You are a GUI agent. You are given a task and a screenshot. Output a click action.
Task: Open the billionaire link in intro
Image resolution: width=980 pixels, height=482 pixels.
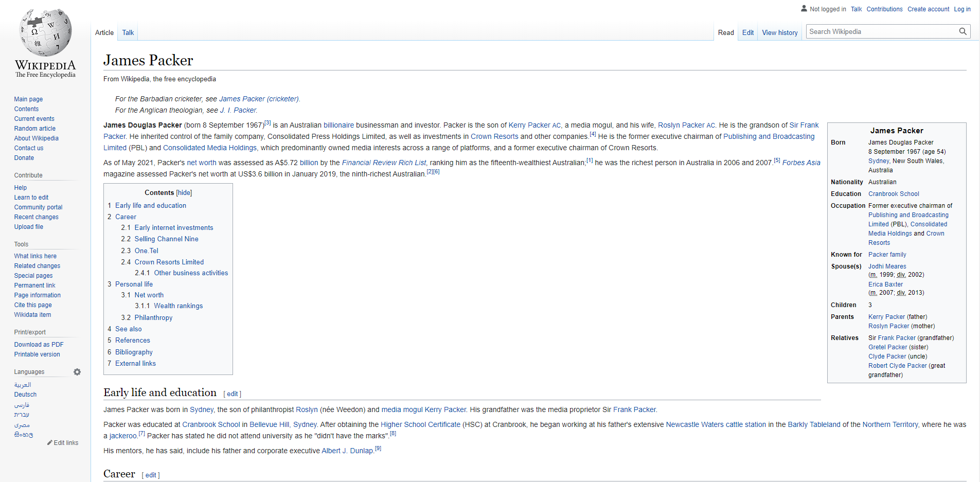tap(338, 125)
